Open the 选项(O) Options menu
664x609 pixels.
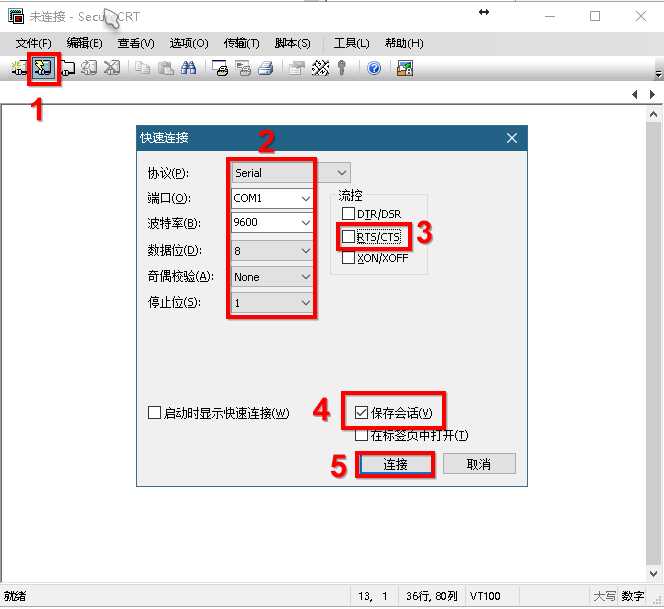(x=189, y=43)
